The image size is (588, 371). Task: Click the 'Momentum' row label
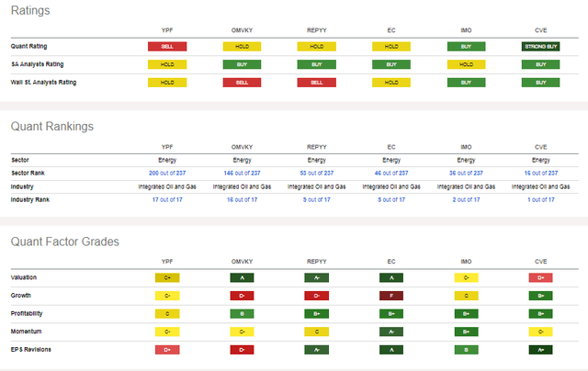pyautogui.click(x=27, y=332)
